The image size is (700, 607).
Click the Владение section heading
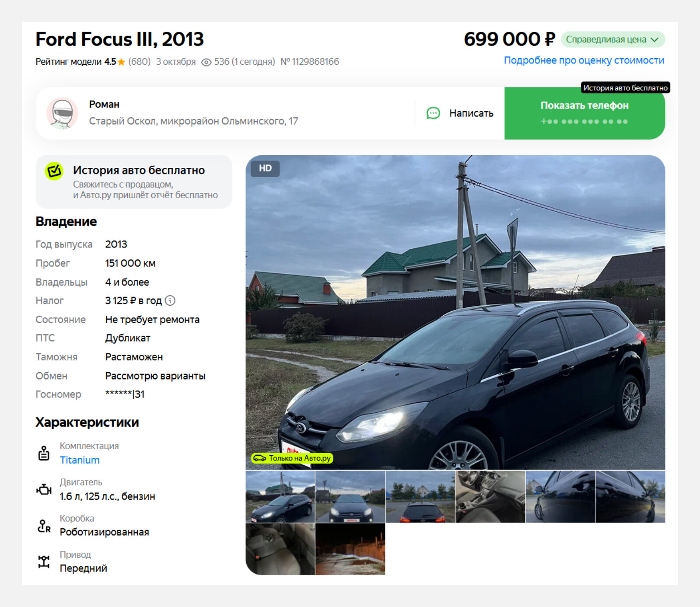click(66, 222)
